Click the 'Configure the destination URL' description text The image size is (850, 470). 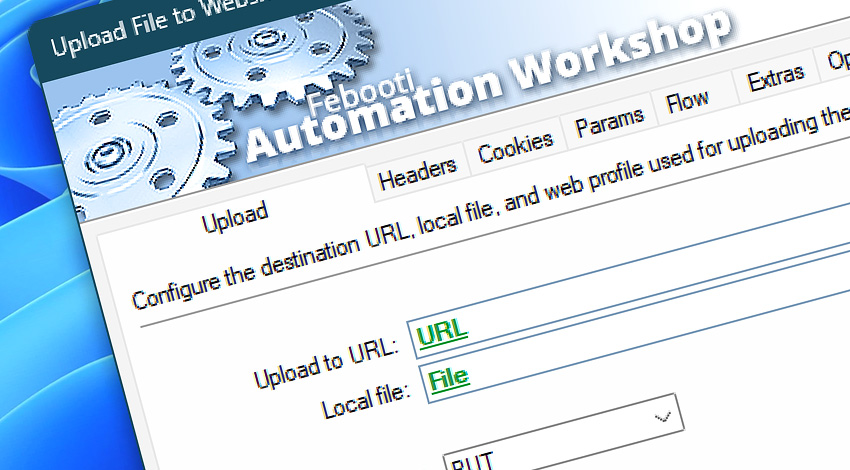tap(491, 208)
